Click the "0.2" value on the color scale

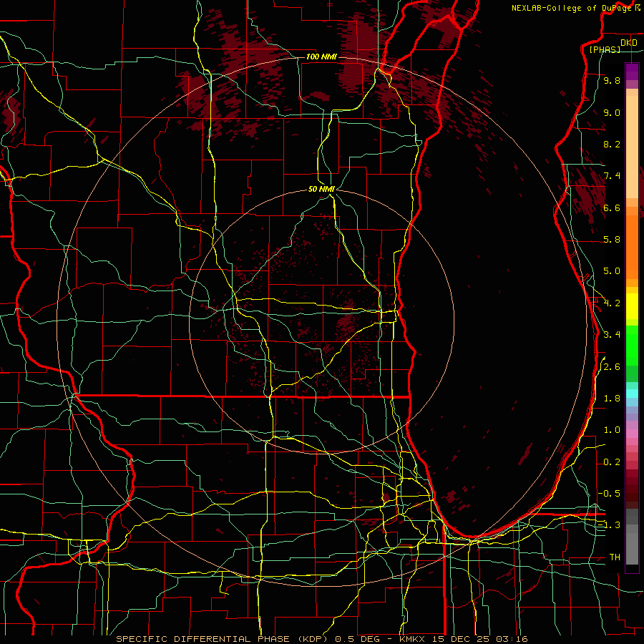[612, 462]
